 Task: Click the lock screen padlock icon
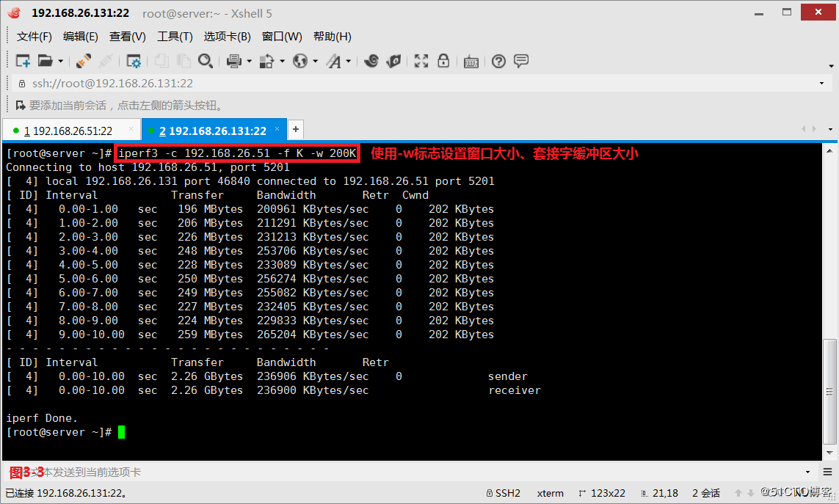(443, 61)
